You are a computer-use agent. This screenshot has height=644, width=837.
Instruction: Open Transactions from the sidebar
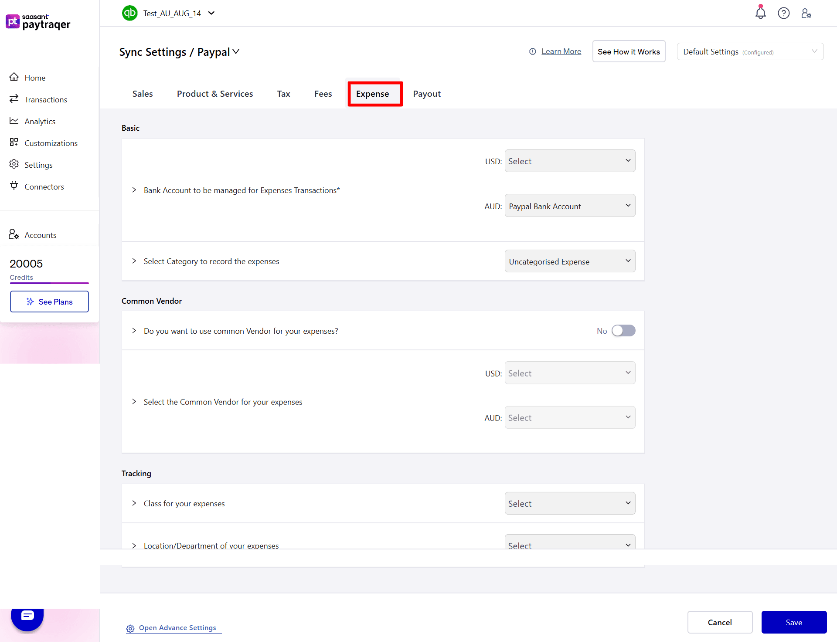click(45, 99)
